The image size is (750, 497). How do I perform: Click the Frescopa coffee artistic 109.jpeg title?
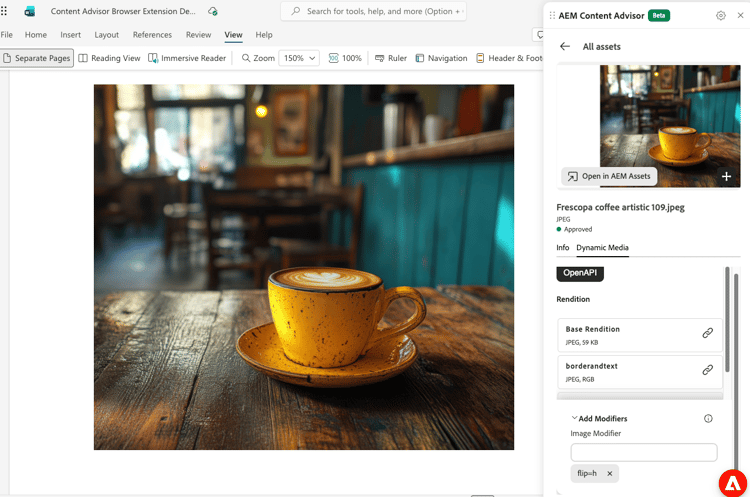[x=620, y=207]
